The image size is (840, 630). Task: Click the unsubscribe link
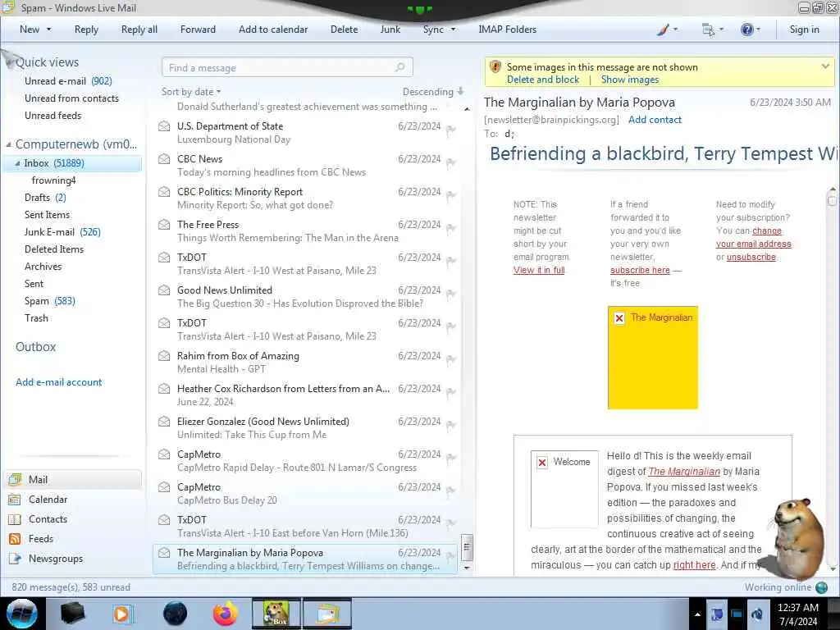tap(751, 257)
